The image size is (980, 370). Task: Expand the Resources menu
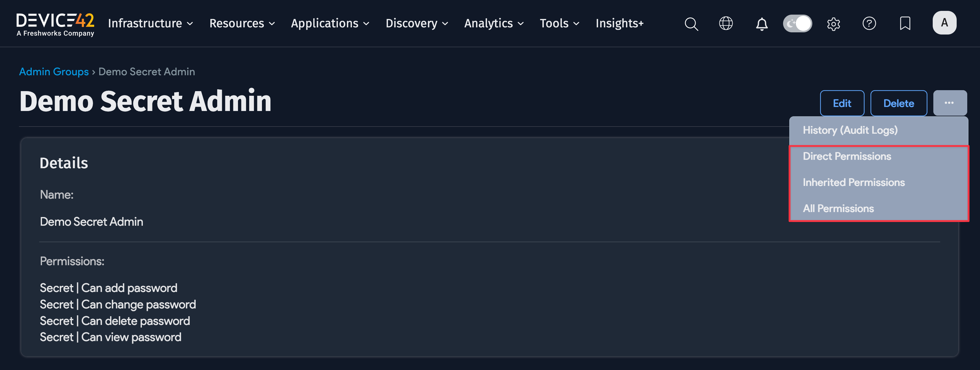point(242,24)
